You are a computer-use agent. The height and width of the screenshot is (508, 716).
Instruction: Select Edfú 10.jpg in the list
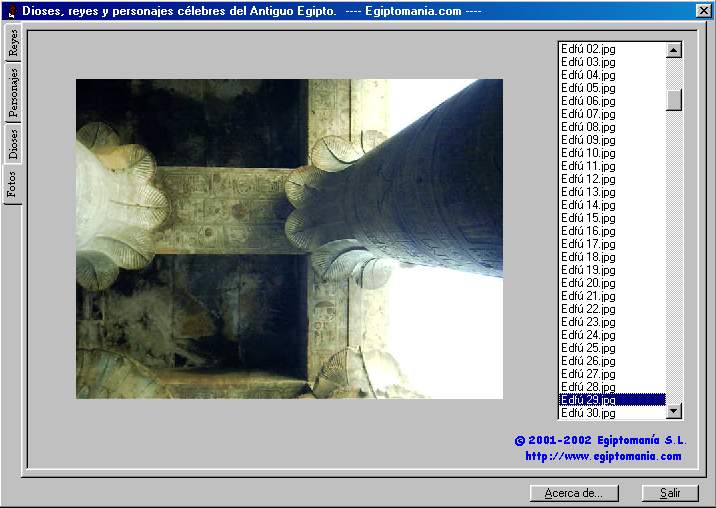tap(612, 153)
